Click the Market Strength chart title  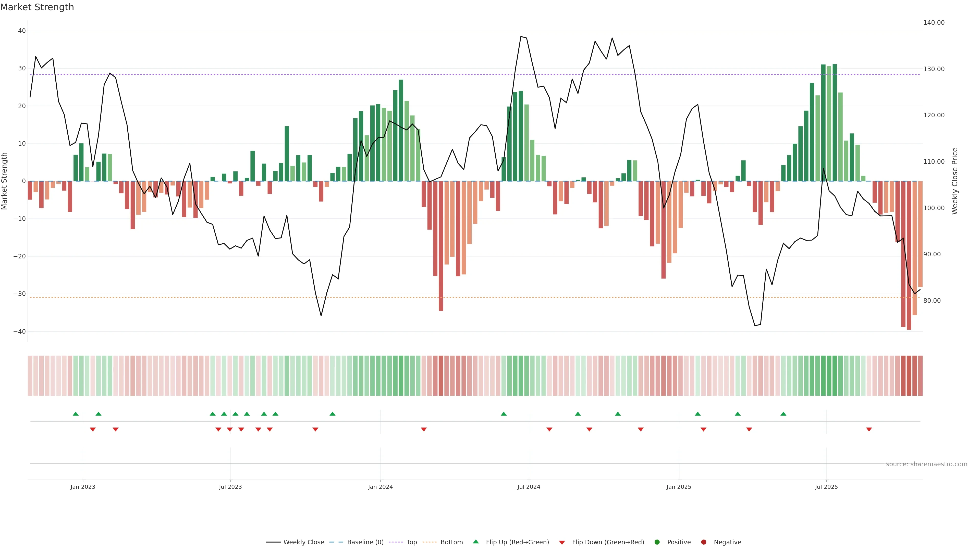tap(37, 7)
